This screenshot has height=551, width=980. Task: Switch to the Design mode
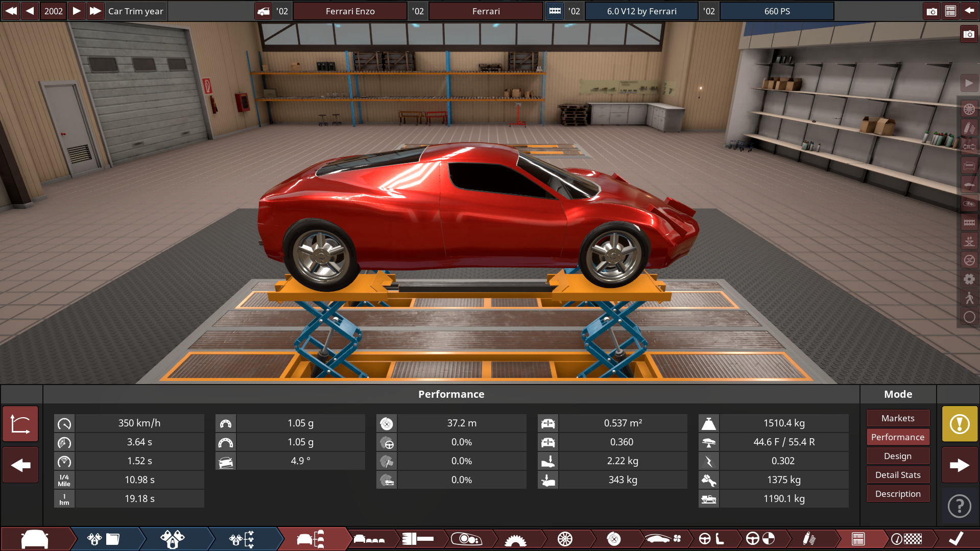[x=898, y=456]
